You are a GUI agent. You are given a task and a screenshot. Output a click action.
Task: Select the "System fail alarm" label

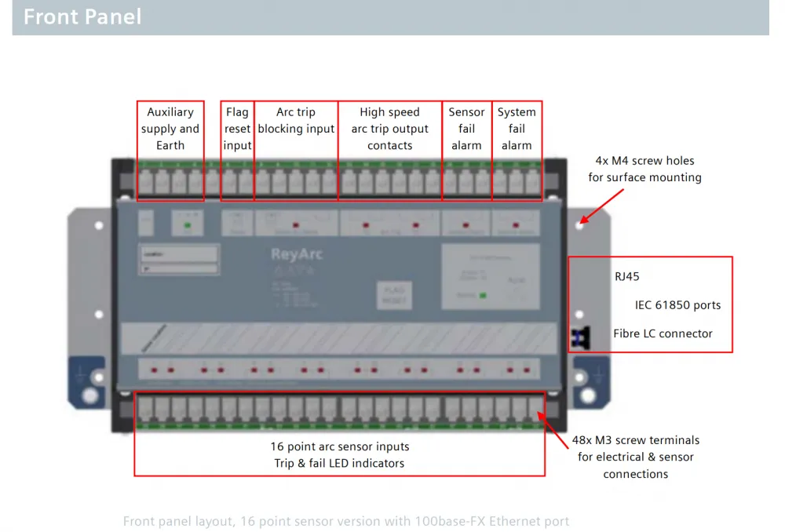click(x=517, y=129)
